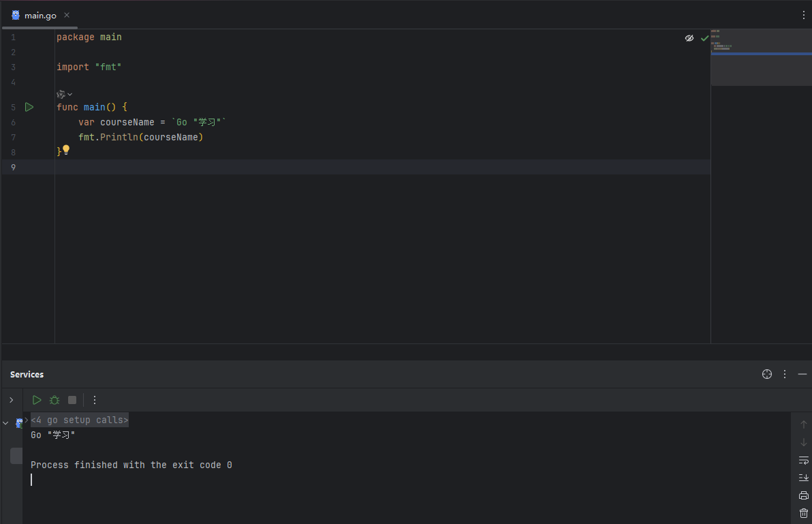Toggle the crossed-eye reader mode icon in editor
812x524 pixels.
click(689, 38)
